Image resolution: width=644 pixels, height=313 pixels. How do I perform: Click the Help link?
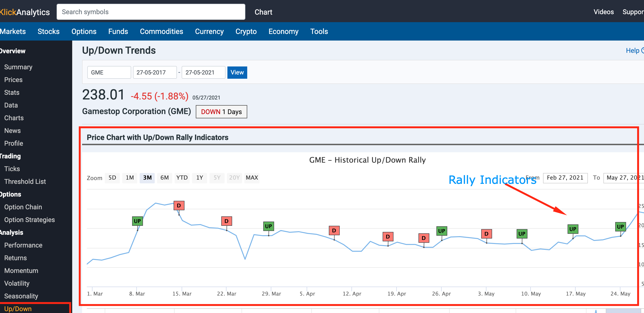pyautogui.click(x=635, y=50)
